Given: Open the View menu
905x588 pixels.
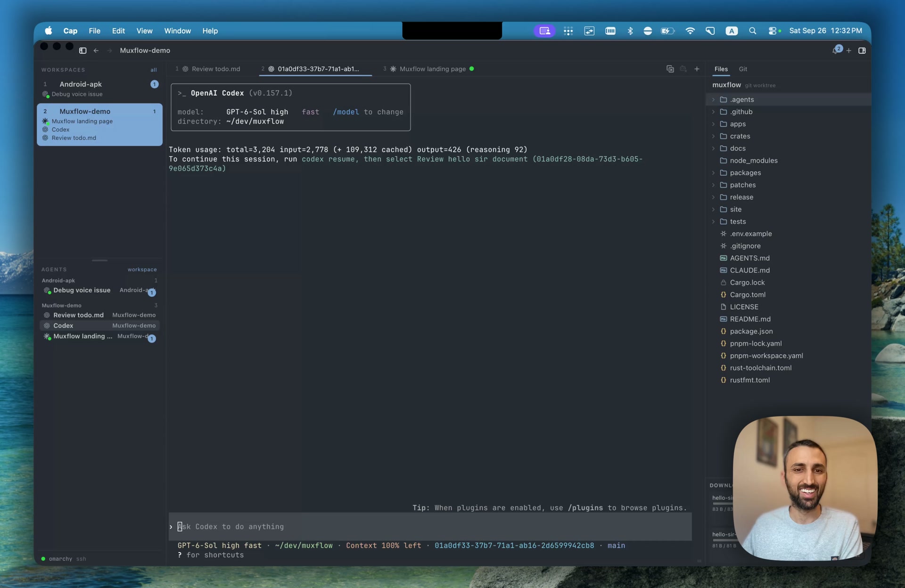Looking at the screenshot, I should pyautogui.click(x=144, y=31).
